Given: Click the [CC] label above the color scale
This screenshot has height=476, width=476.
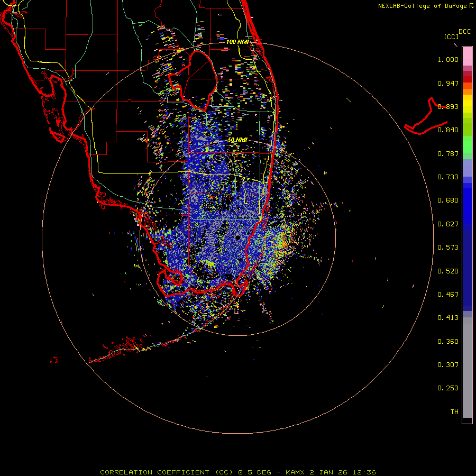Looking at the screenshot, I should click(451, 36).
